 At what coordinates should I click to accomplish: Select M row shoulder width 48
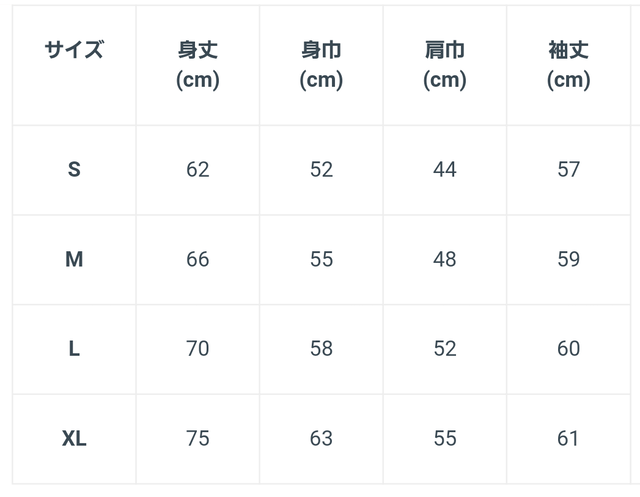[x=445, y=259]
